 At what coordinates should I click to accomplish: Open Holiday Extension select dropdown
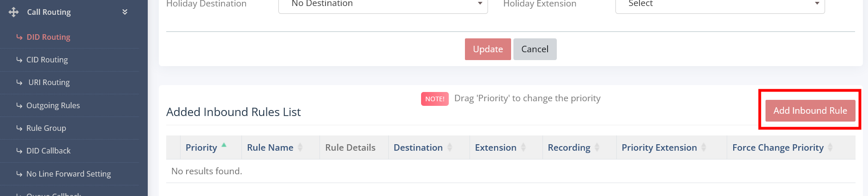coord(720,5)
